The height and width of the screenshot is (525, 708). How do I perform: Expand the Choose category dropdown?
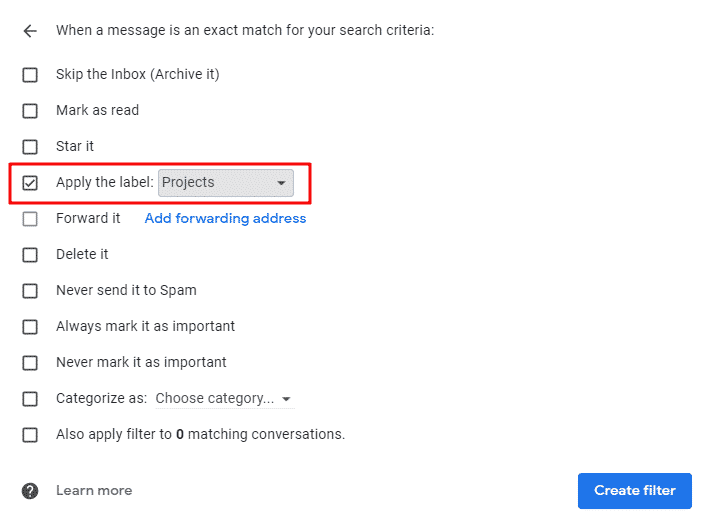(224, 399)
